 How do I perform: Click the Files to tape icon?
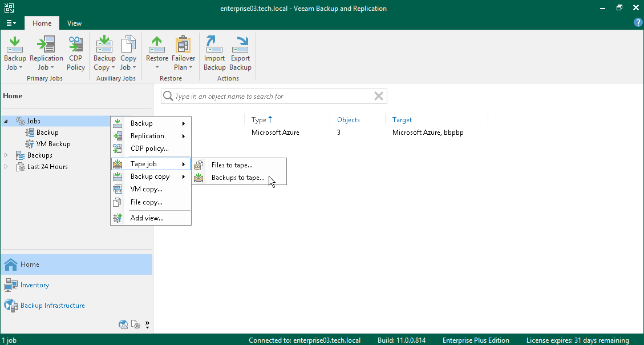pos(199,165)
